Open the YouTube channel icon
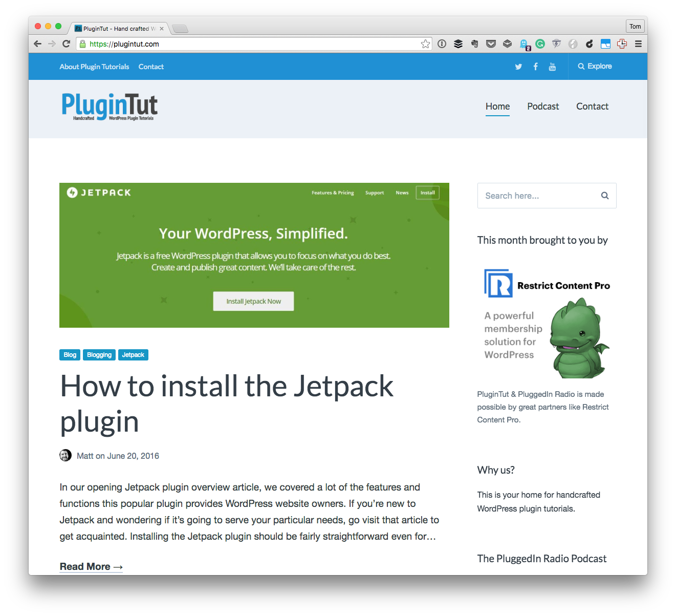The image size is (676, 616). (x=552, y=66)
